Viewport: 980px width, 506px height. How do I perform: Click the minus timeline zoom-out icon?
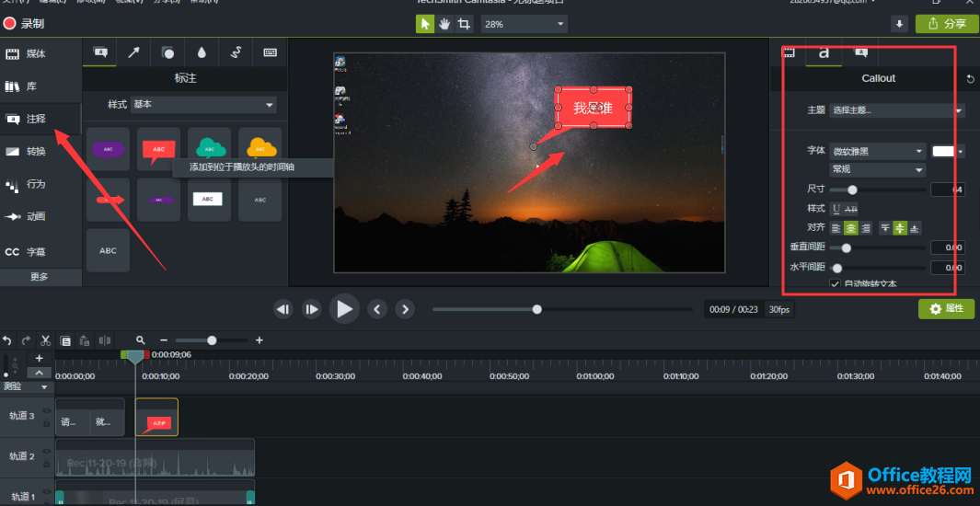click(164, 340)
